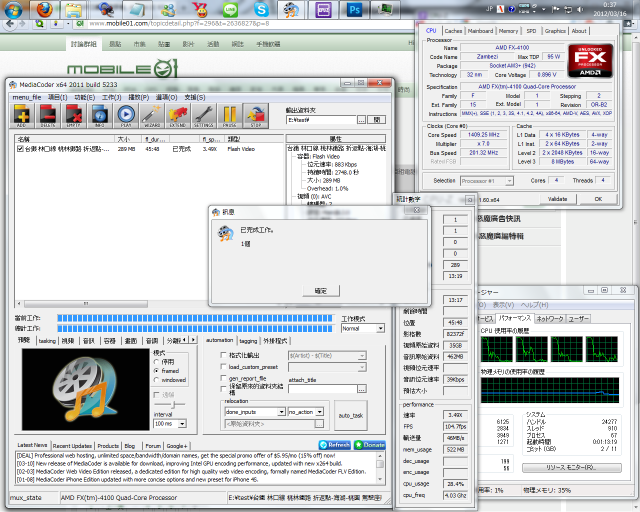Uncheck the file row checkbox in list
Image resolution: width=640 pixels, height=512 pixels.
[x=20, y=149]
